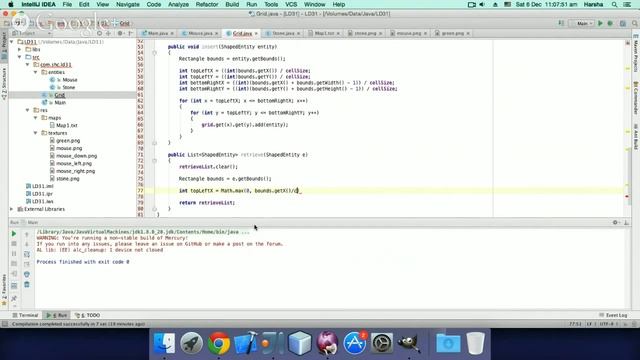Open Run panel settings gear icon
Image resolution: width=640 pixels, height=360 pixels.
pyautogui.click(x=615, y=222)
